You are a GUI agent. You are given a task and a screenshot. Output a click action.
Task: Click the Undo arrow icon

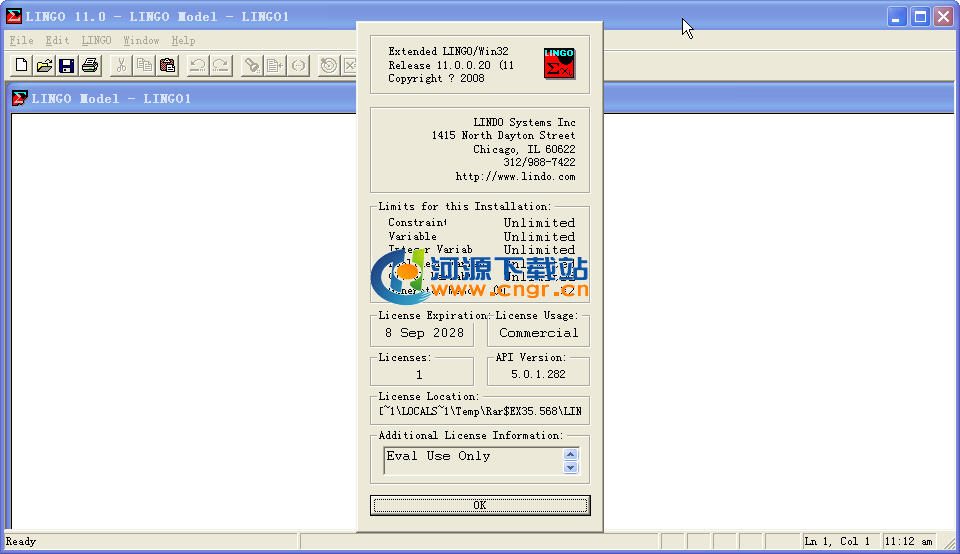[198, 66]
